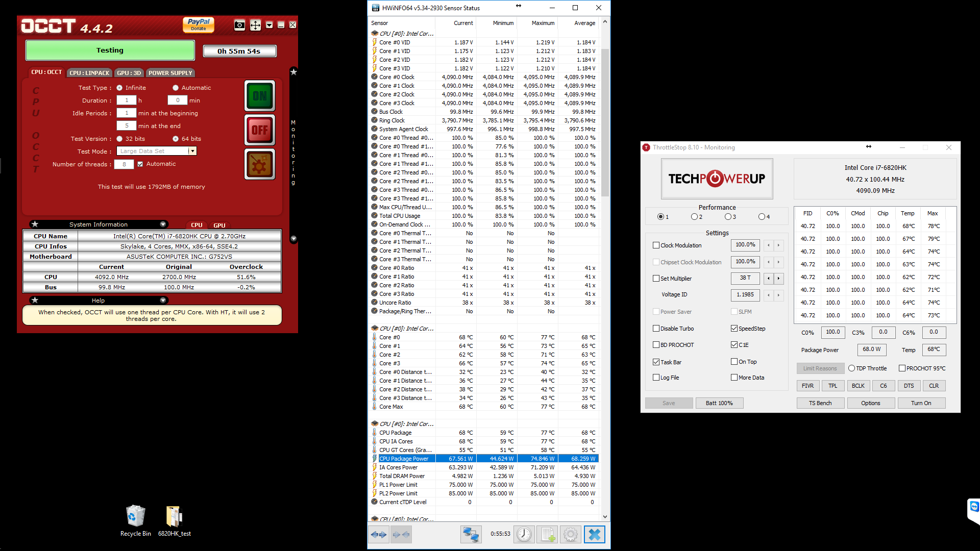Click the star icon beside System Information
Image resolution: width=980 pixels, height=551 pixels.
[35, 224]
